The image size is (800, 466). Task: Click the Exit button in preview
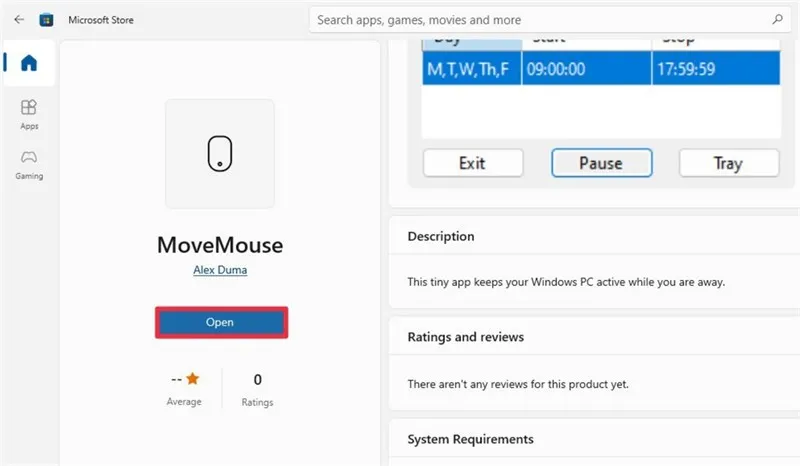[473, 163]
